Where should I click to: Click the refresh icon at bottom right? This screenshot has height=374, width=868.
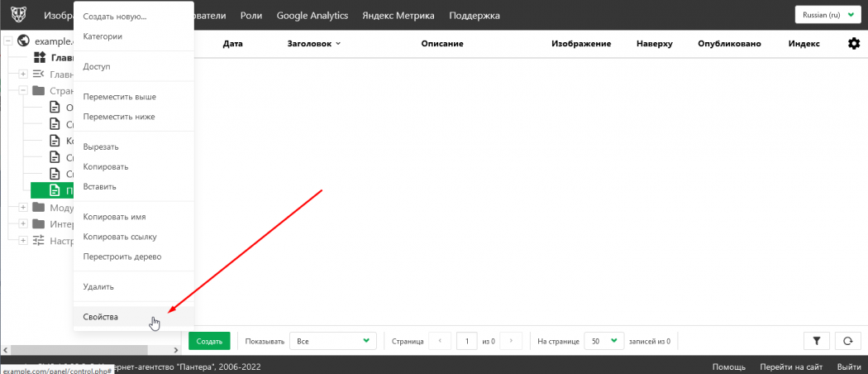pos(847,341)
